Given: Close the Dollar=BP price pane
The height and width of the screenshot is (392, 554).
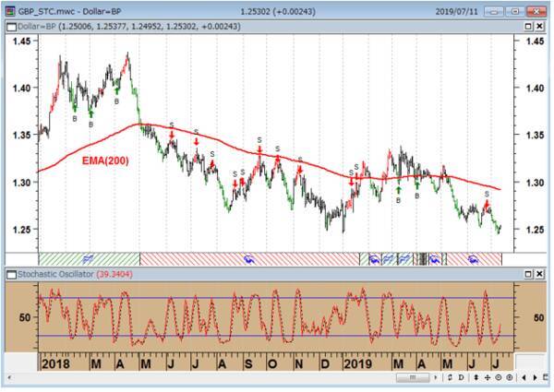Looking at the screenshot, I should 541,27.
